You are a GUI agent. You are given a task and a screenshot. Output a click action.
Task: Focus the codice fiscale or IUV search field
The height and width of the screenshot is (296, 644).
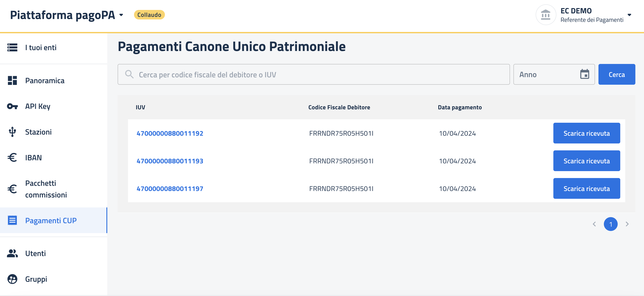(320, 75)
